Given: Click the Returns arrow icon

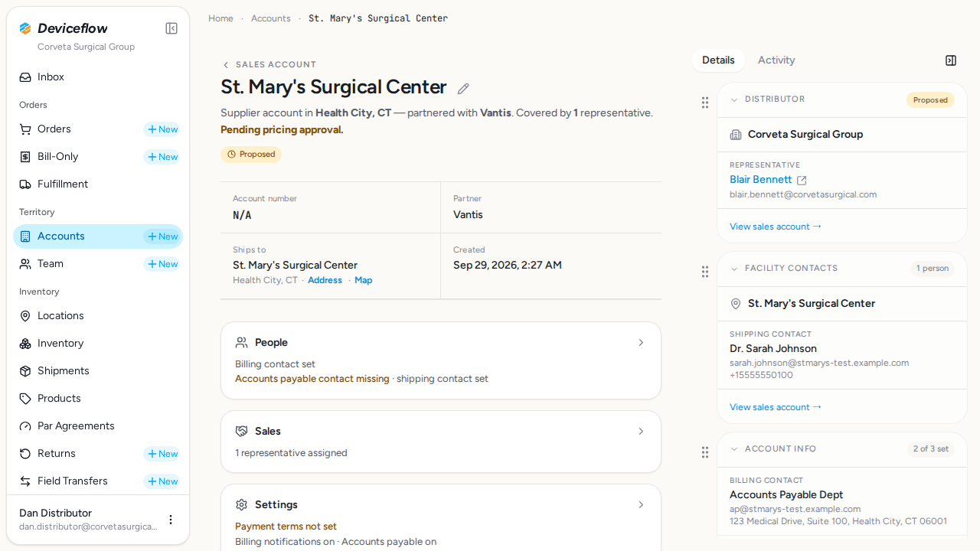Looking at the screenshot, I should (x=25, y=454).
